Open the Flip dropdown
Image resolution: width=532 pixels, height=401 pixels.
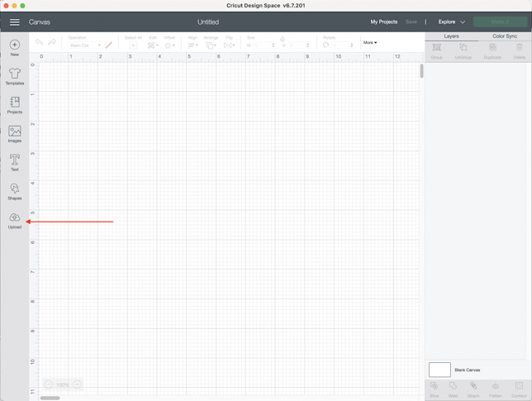pos(230,45)
